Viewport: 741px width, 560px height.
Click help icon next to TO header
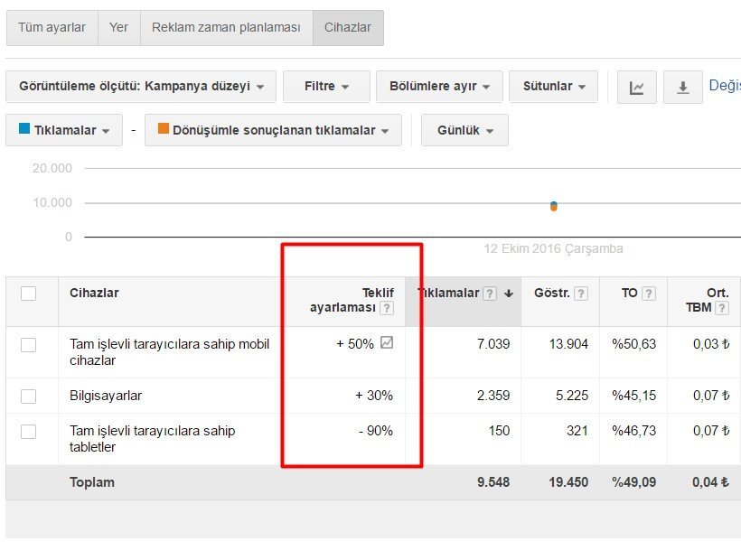coord(649,294)
